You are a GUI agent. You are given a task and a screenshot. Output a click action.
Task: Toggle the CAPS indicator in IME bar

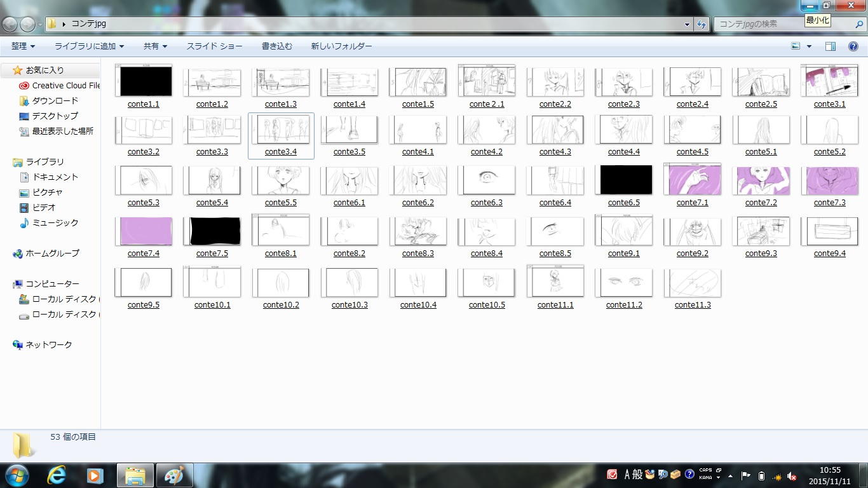click(x=705, y=471)
